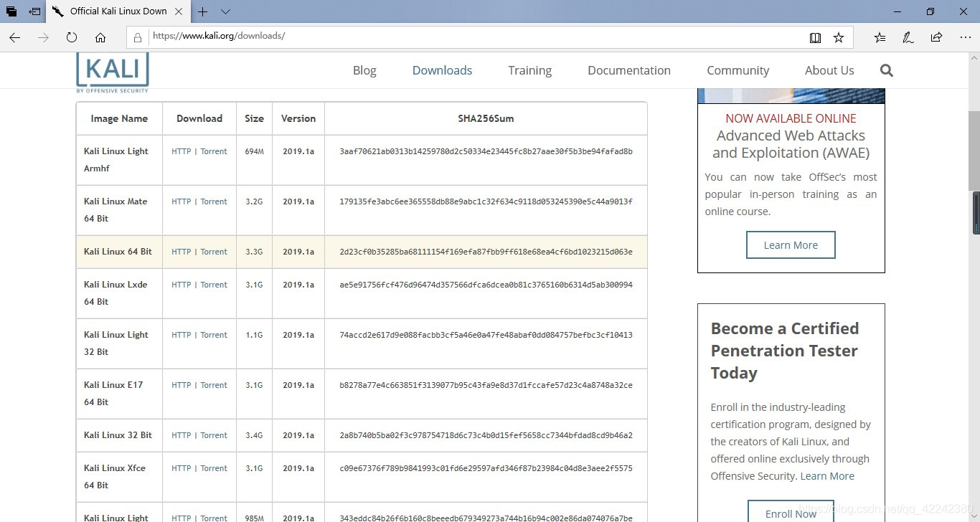Download Kali Linux E17 64 Bit torrent

[214, 385]
